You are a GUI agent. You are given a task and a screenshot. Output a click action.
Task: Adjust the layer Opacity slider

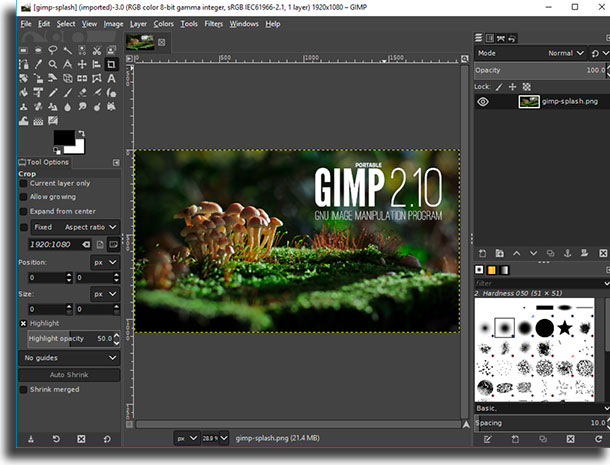point(540,70)
